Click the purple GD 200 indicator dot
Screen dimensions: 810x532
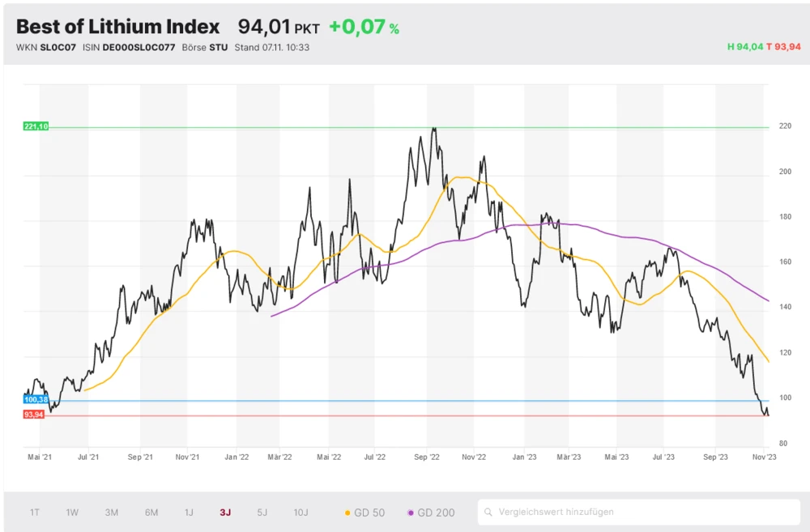[x=409, y=512]
